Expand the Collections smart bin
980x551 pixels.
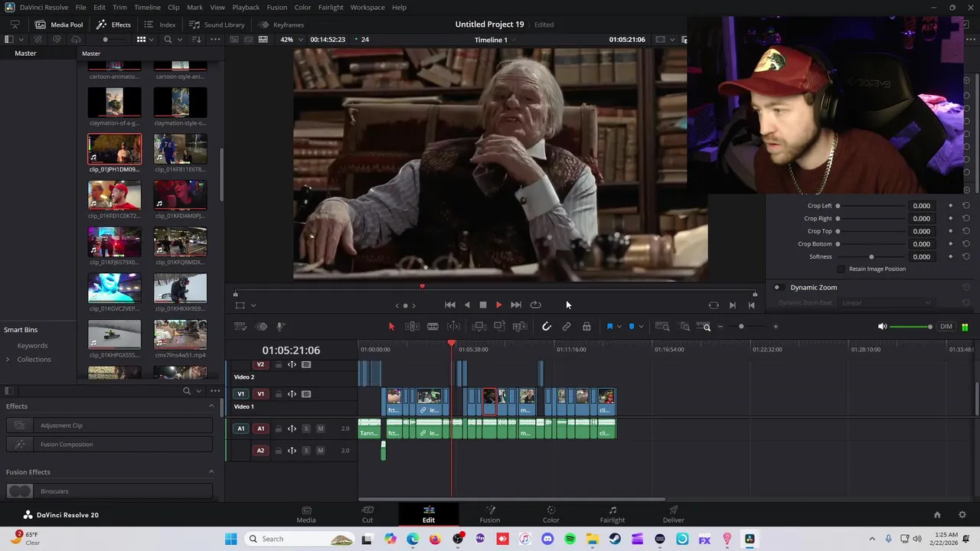(x=8, y=360)
